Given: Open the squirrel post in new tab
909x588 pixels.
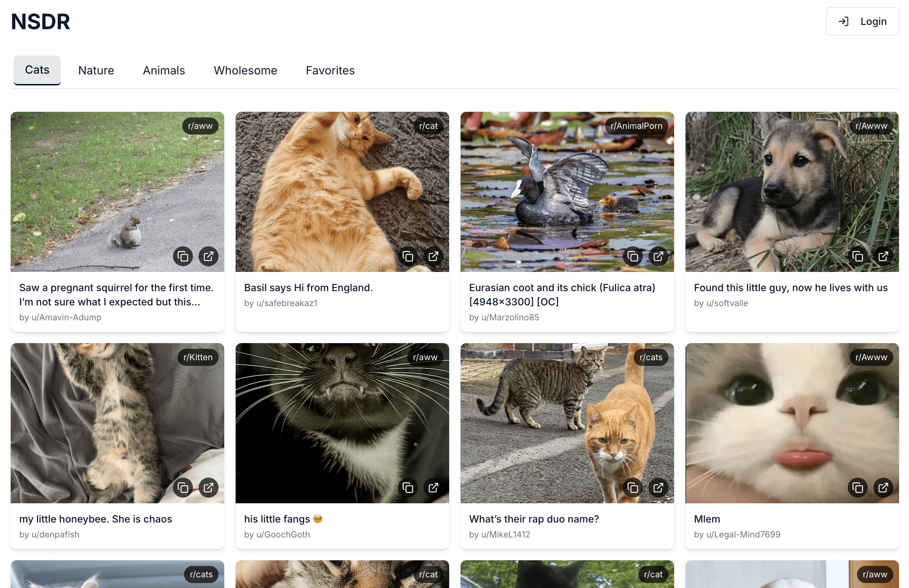Looking at the screenshot, I should (209, 256).
